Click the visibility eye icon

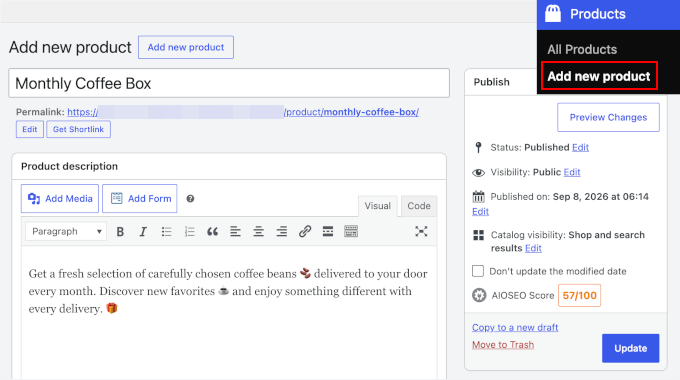coord(478,173)
